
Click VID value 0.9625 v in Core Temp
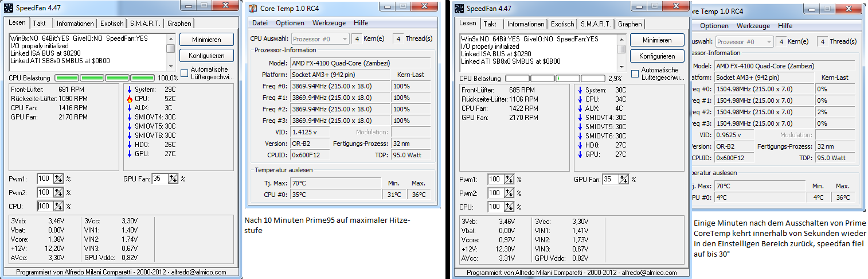pos(733,135)
